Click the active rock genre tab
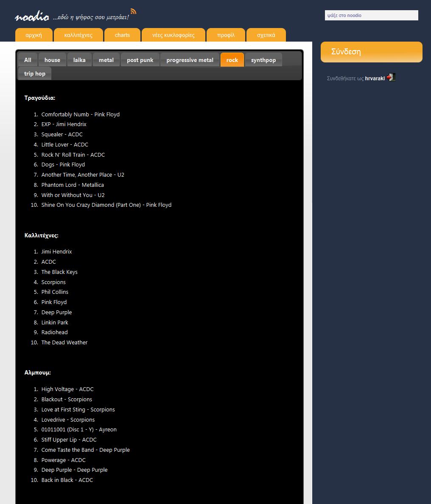The width and height of the screenshot is (431, 504). 232,60
